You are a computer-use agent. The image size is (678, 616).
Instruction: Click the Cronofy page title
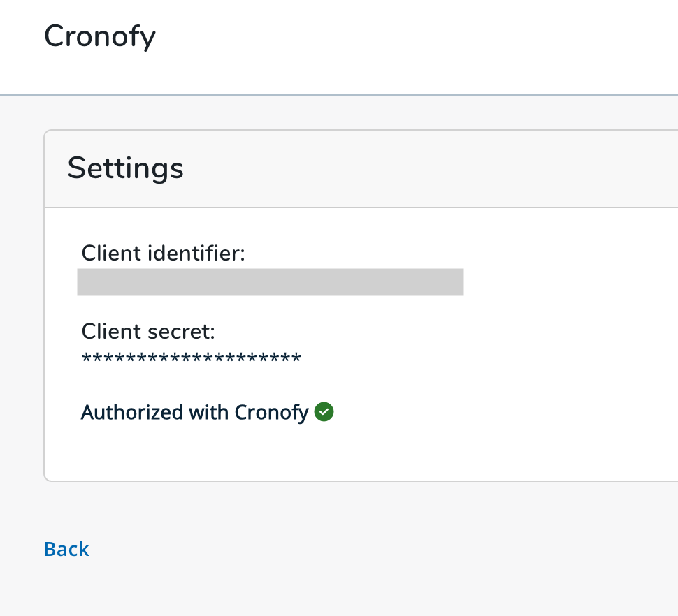coord(100,37)
